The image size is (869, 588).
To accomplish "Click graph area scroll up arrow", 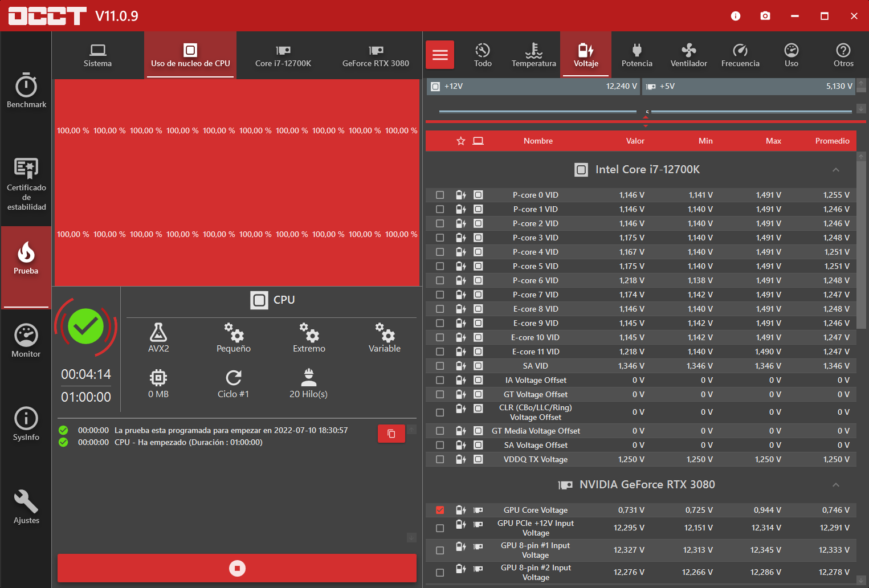I will tap(862, 83).
